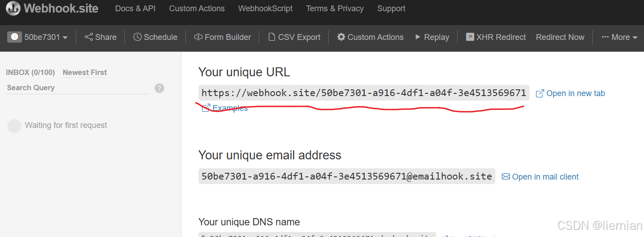Click the Webhook.site logo icon
This screenshot has width=644, height=237.
pyautogui.click(x=13, y=9)
